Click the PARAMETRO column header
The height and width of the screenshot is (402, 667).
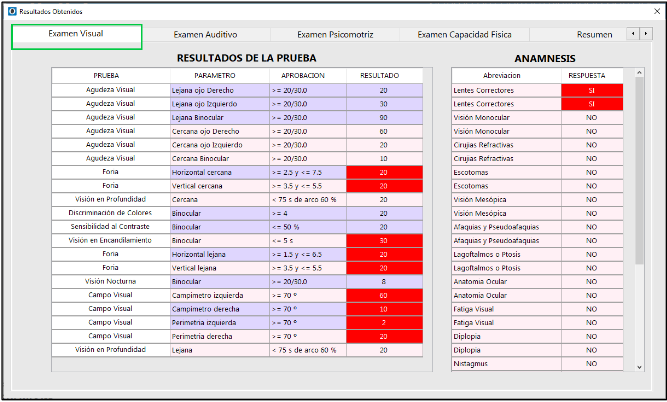pyautogui.click(x=217, y=75)
